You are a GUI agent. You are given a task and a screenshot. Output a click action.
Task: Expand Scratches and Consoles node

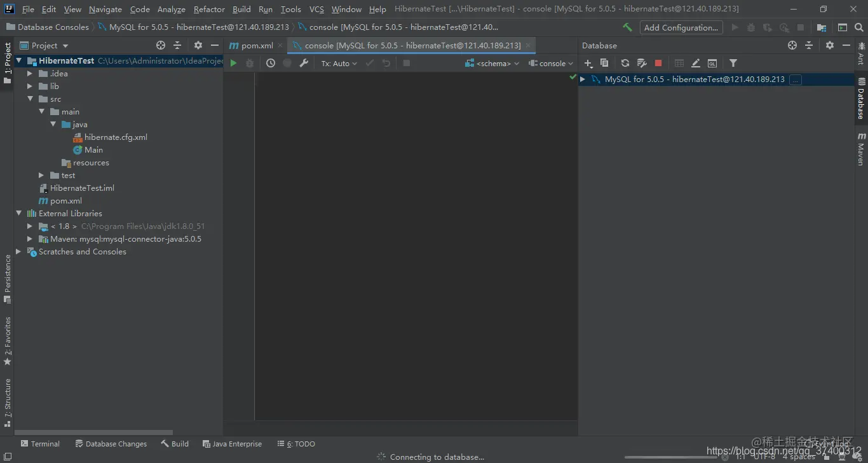[x=18, y=252]
